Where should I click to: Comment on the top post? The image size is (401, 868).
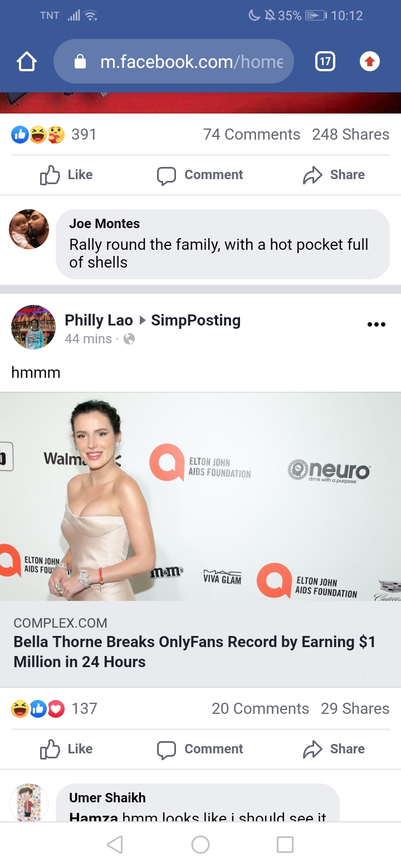pos(200,175)
